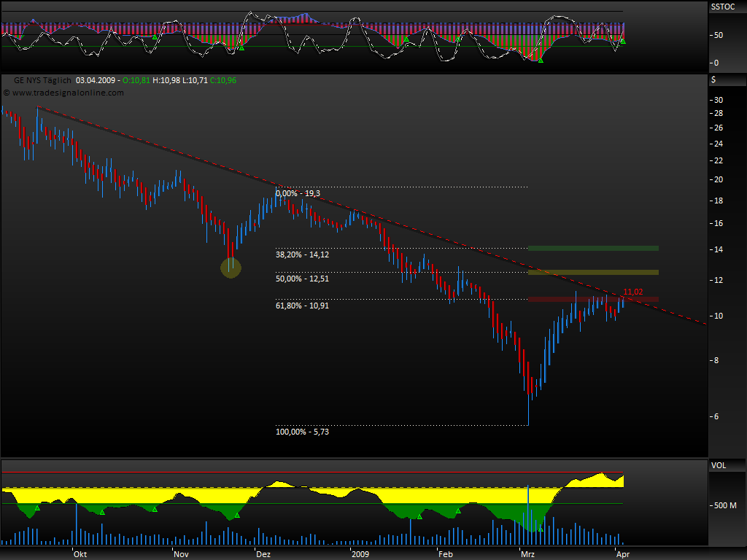This screenshot has width=747, height=560.
Task: Click the green signal triangle at SSTOC's right end
Action: tap(623, 42)
